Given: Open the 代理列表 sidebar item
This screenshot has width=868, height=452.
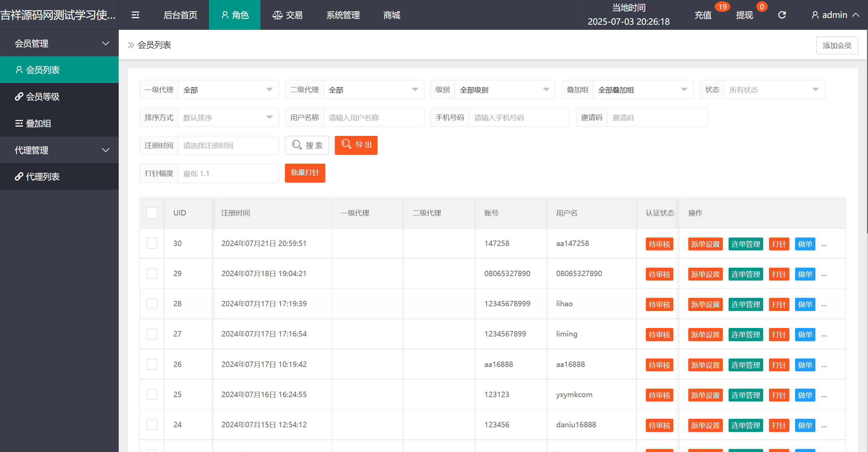Looking at the screenshot, I should pos(59,177).
